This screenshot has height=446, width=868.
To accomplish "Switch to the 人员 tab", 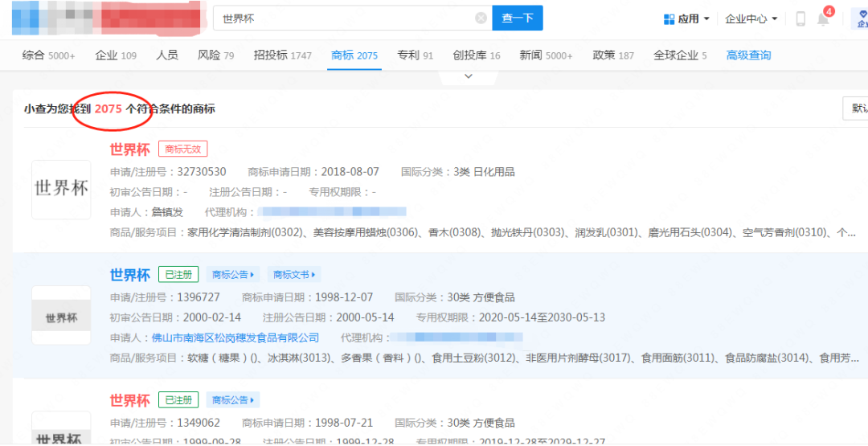I will [166, 55].
